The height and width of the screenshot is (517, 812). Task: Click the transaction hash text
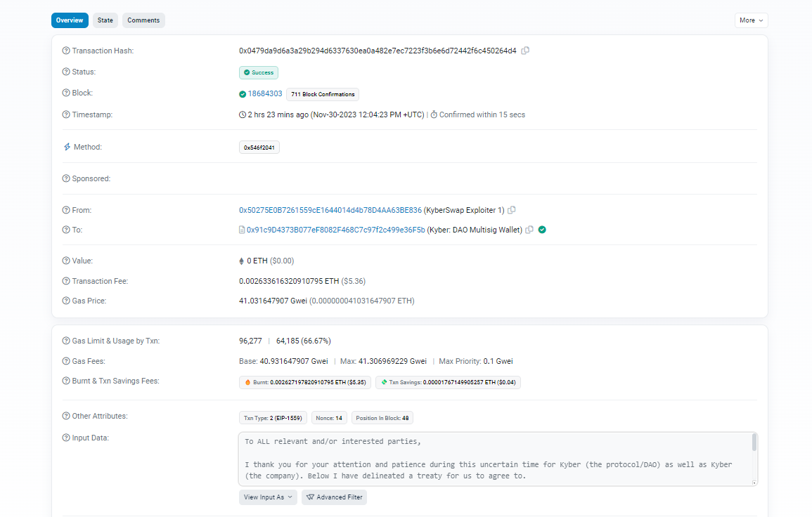coord(378,51)
